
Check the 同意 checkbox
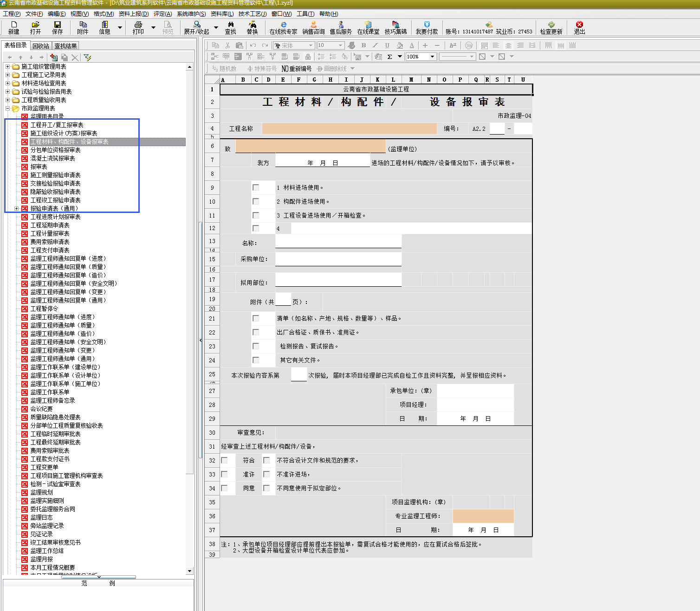(x=224, y=488)
